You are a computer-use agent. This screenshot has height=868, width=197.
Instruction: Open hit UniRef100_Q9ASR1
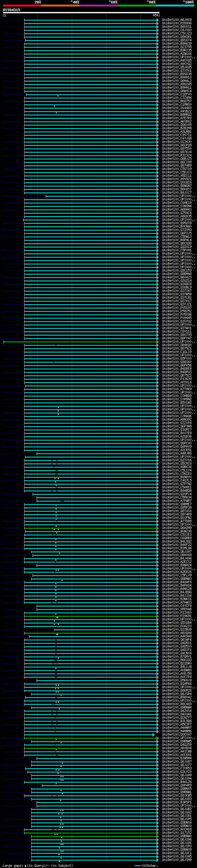pyautogui.click(x=177, y=37)
